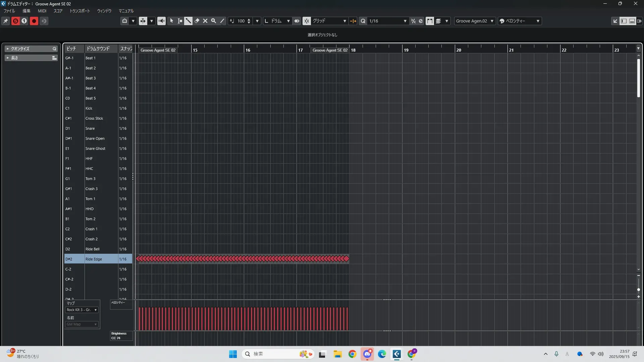Open the トランスポート menu
This screenshot has width=644, height=362.
tap(79, 11)
